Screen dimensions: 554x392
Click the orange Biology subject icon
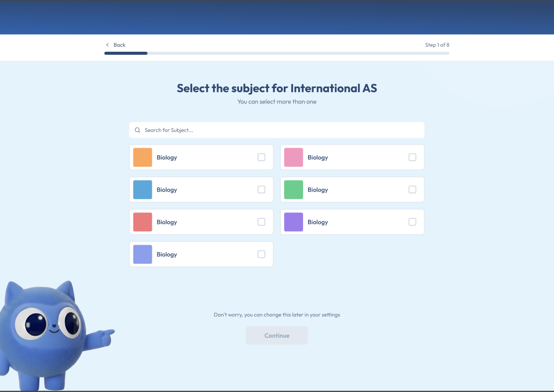coord(142,157)
